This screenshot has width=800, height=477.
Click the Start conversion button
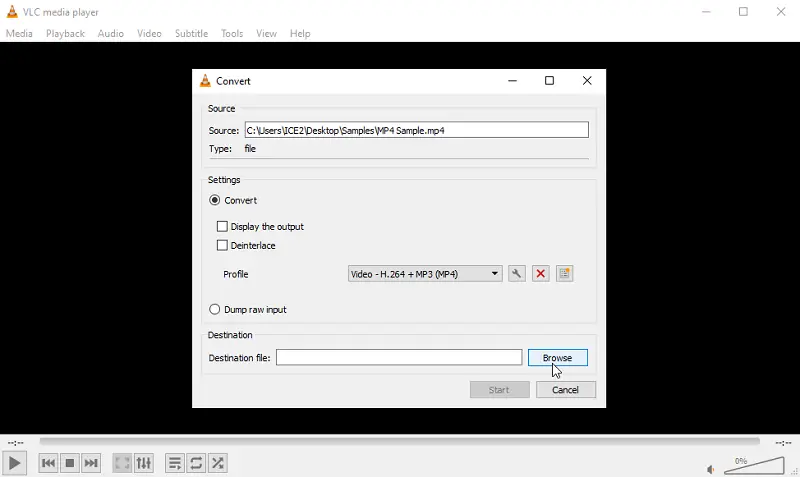[499, 390]
